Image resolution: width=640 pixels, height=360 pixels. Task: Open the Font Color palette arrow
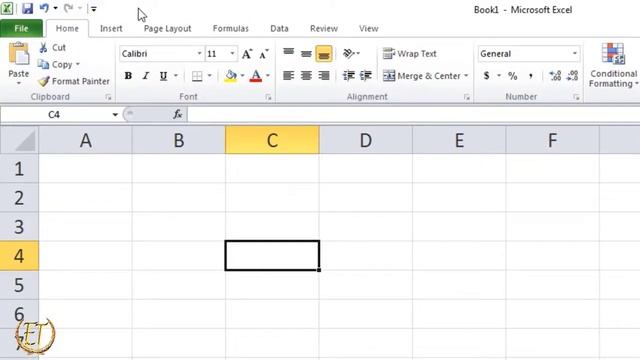pyautogui.click(x=268, y=76)
